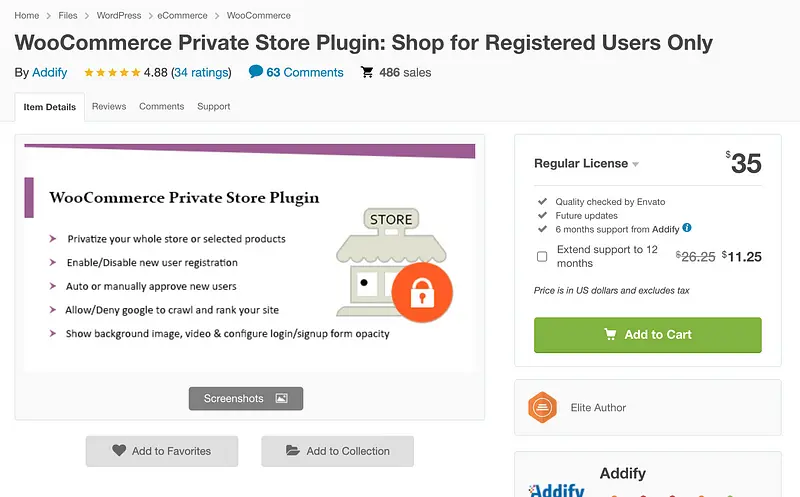Viewport: 800px width, 497px height.
Task: Expand the Regular License dropdown
Action: pos(635,164)
